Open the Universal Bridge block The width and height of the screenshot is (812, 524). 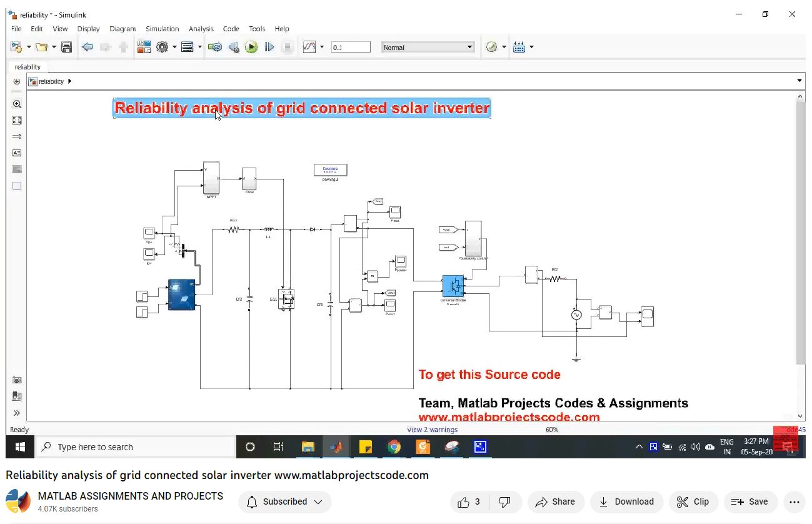[x=453, y=285]
